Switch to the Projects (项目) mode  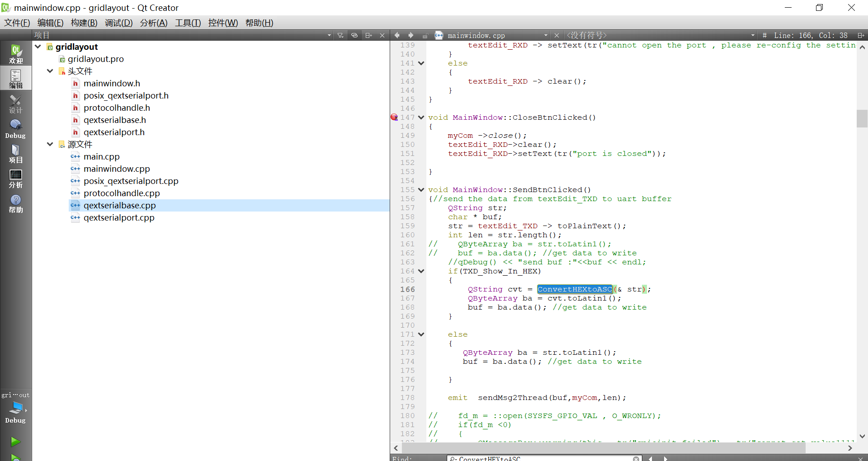16,153
